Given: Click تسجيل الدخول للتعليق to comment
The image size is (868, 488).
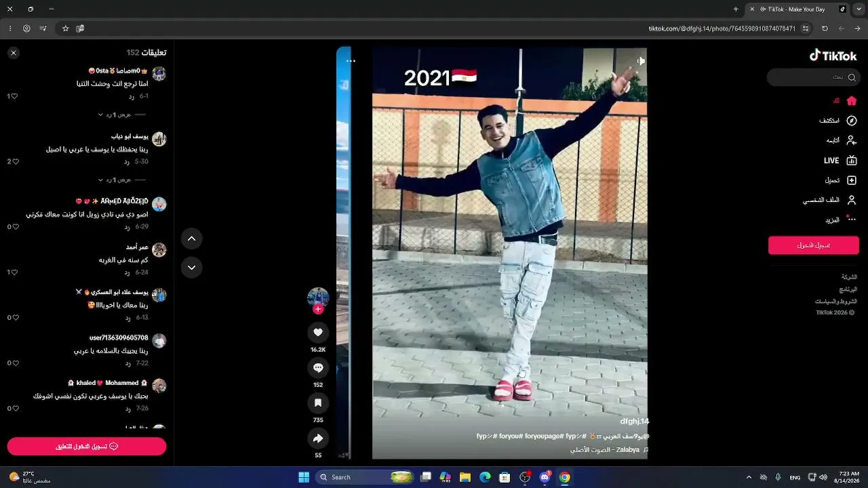Looking at the screenshot, I should pyautogui.click(x=87, y=446).
